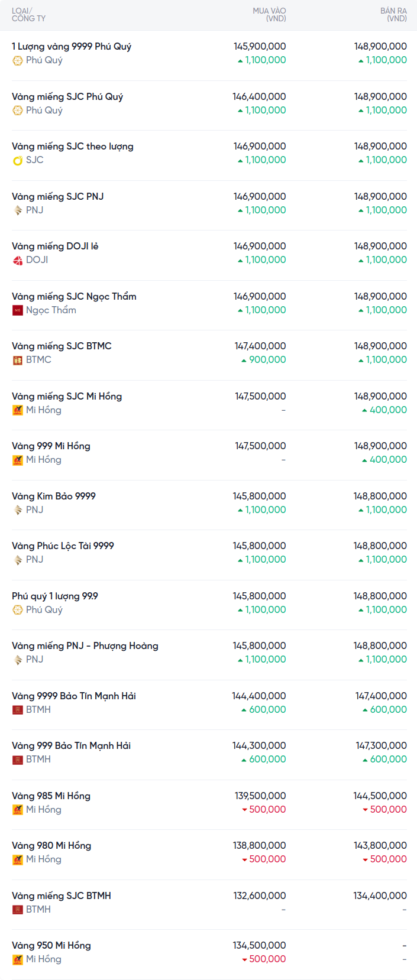Click BTMH logo under Vàng miếng SJC BTMH
The height and width of the screenshot is (980, 417).
[x=18, y=910]
